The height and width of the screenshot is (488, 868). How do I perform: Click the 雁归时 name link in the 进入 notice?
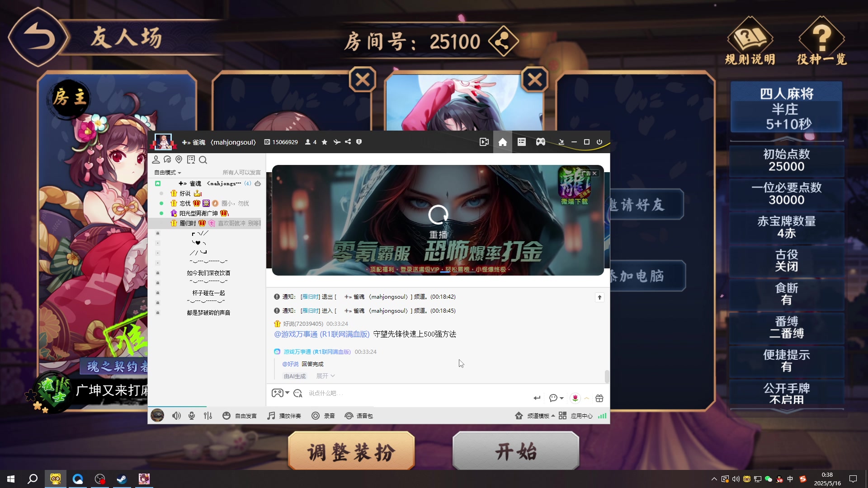coord(310,311)
